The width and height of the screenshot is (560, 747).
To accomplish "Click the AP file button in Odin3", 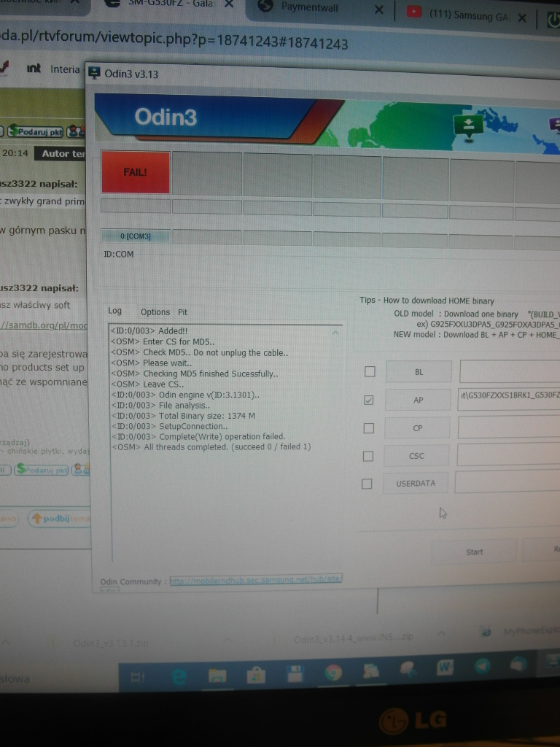I will pos(418,400).
